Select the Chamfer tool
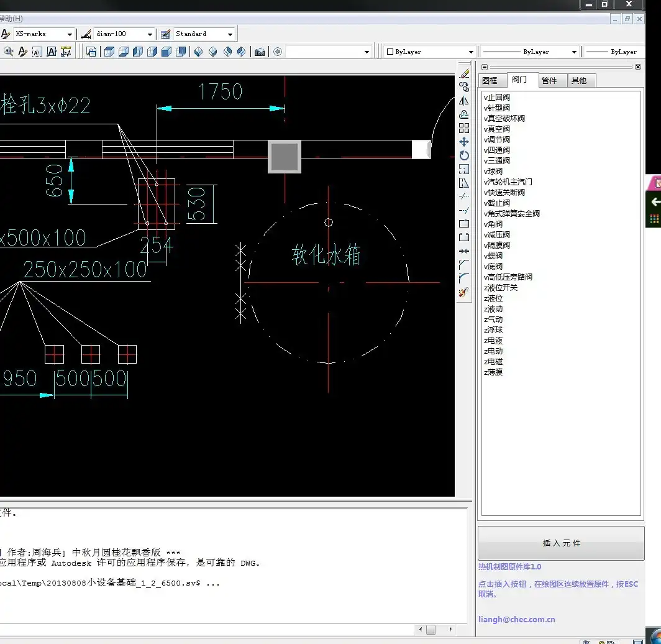This screenshot has width=661, height=644. coord(464,264)
